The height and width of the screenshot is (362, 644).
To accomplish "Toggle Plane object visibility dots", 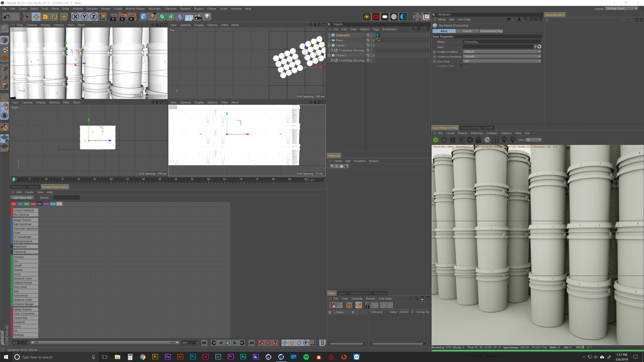I will (371, 40).
